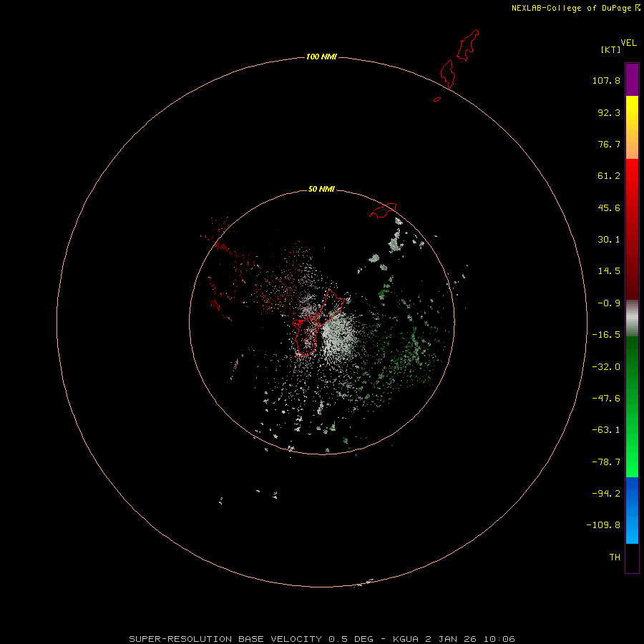Click the -94.2 velocity scale value
644x644 pixels.
[x=606, y=494]
